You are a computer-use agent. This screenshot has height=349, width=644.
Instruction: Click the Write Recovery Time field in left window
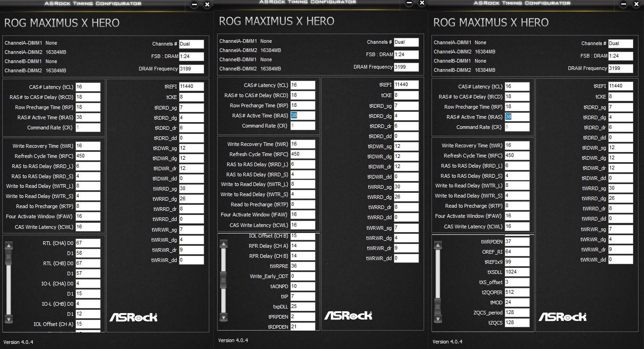(x=88, y=146)
